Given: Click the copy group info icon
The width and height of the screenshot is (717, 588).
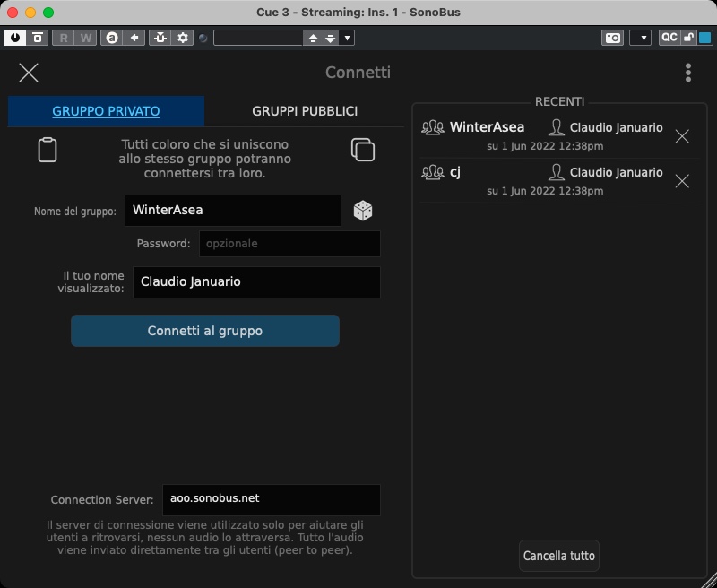Looking at the screenshot, I should coord(363,150).
